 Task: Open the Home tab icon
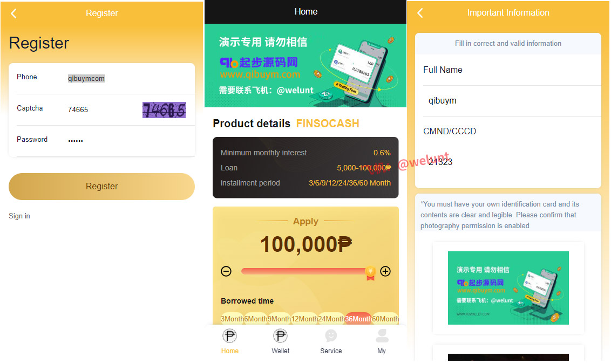click(229, 335)
